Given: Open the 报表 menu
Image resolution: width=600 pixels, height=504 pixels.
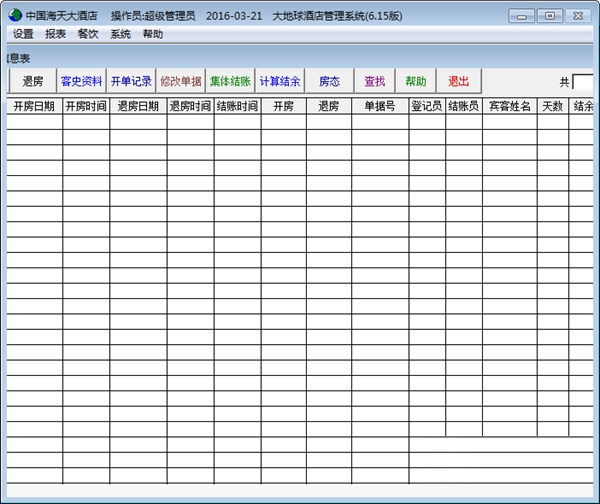Looking at the screenshot, I should coord(55,34).
